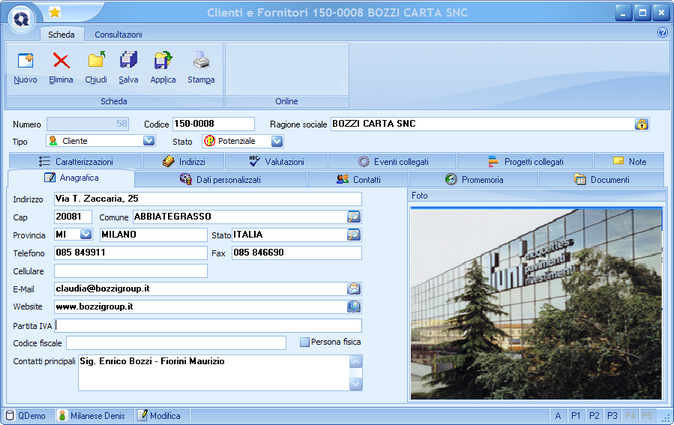The image size is (674, 425).
Task: Click the Codice field 150-0008
Action: 213,124
